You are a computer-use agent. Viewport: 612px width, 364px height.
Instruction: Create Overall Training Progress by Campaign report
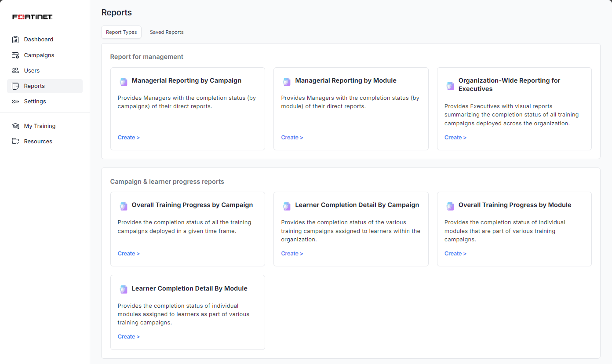coord(129,254)
